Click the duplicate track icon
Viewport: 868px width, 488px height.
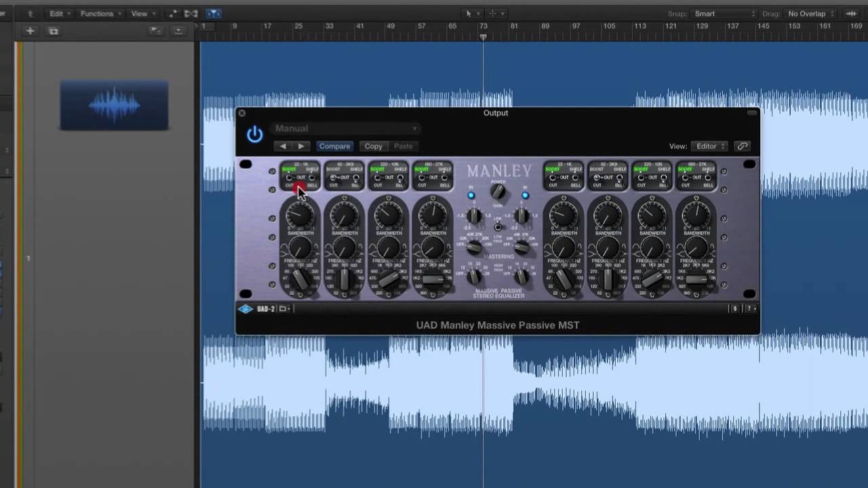pyautogui.click(x=54, y=31)
